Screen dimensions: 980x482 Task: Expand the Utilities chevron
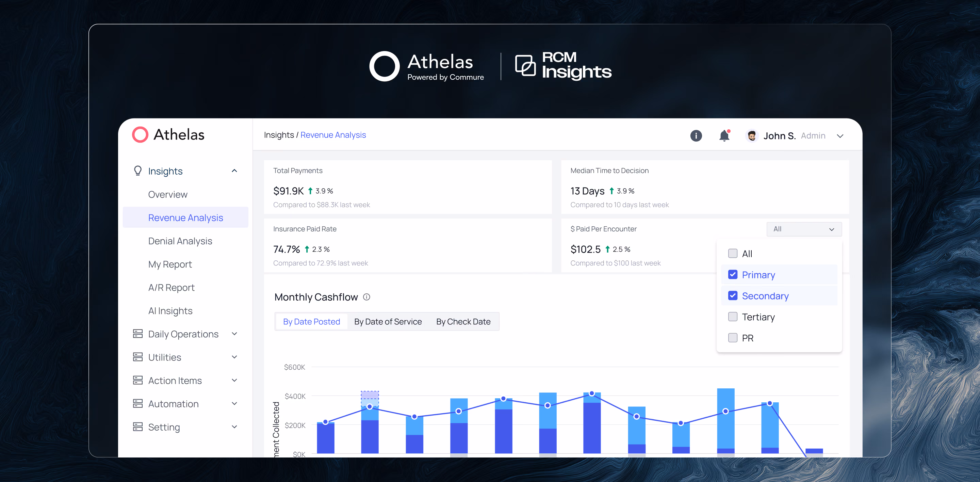(x=234, y=357)
